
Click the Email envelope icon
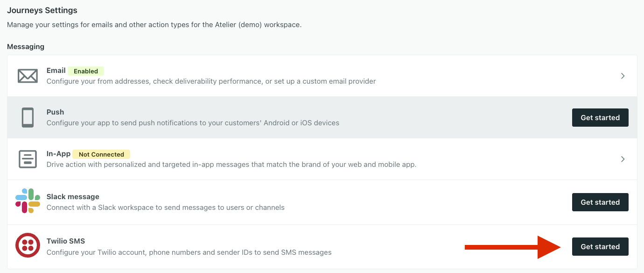point(28,76)
